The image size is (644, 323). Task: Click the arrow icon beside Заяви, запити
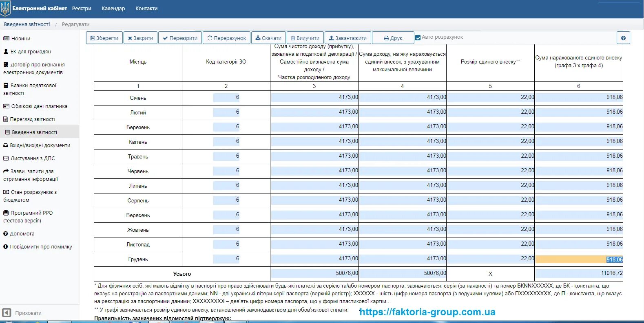point(6,171)
